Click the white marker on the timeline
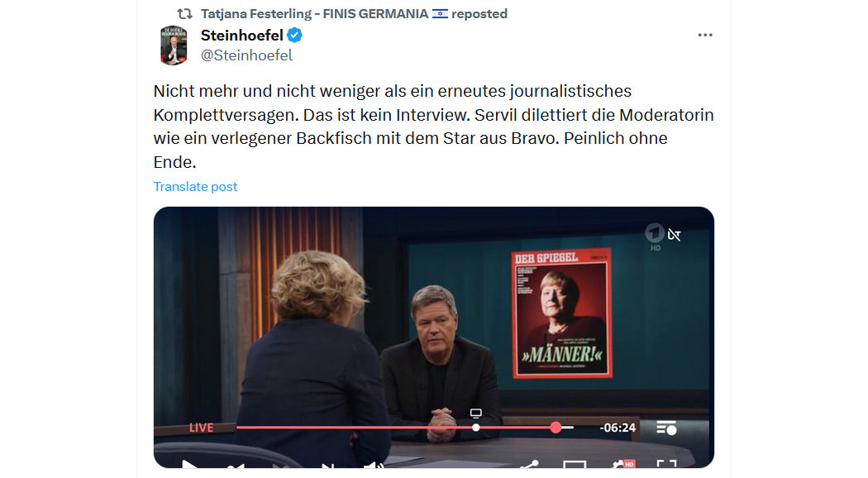The height and width of the screenshot is (478, 868). pos(476,428)
